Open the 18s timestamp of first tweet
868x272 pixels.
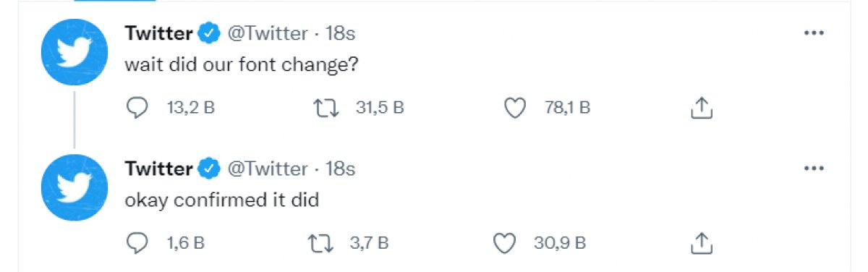click(x=340, y=33)
